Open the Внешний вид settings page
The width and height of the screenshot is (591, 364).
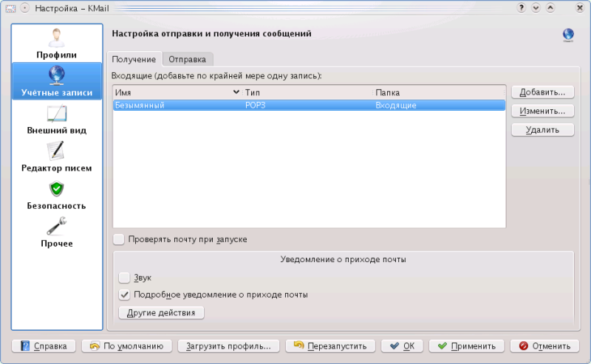pyautogui.click(x=57, y=119)
